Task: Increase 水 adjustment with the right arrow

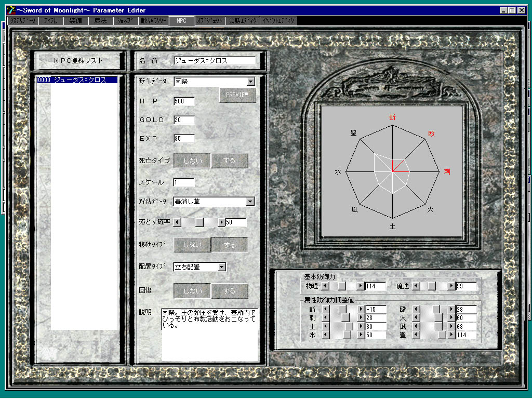Action: (361, 335)
